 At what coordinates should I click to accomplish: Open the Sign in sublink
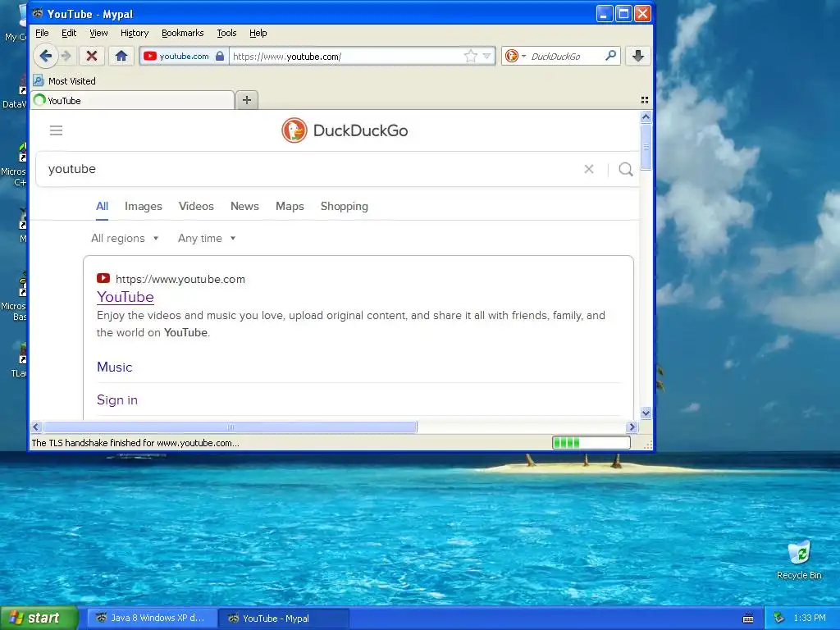click(116, 400)
